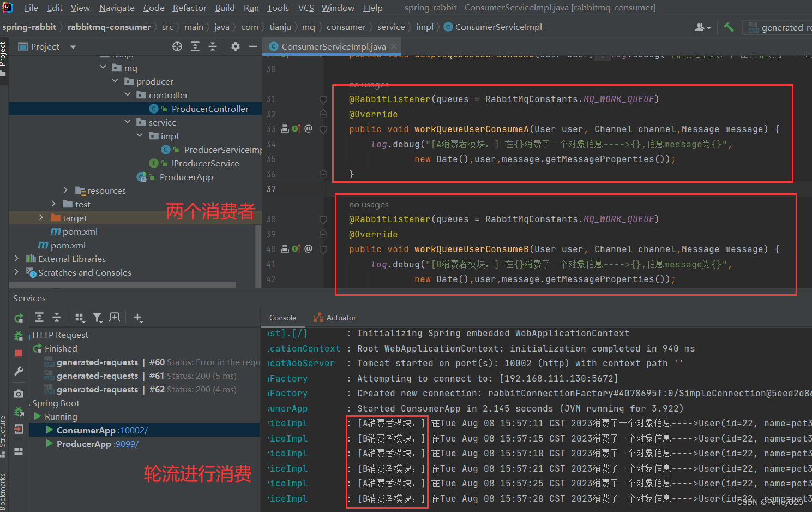Click rabbitmq-consumer breadcrumb
Viewport: 812px width, 512px height.
point(109,27)
